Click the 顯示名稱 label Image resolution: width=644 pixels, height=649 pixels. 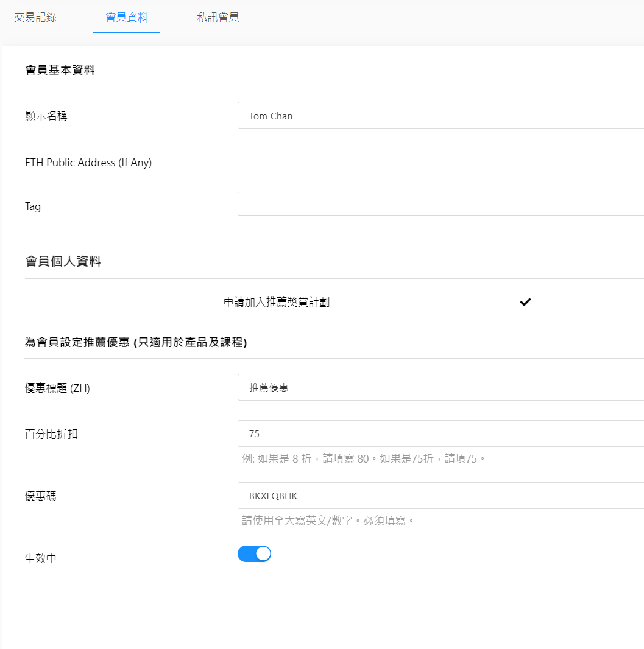pos(46,116)
